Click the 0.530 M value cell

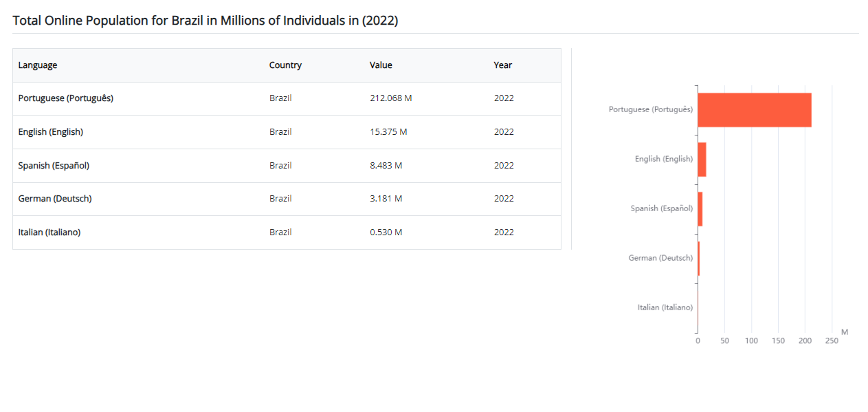[386, 232]
